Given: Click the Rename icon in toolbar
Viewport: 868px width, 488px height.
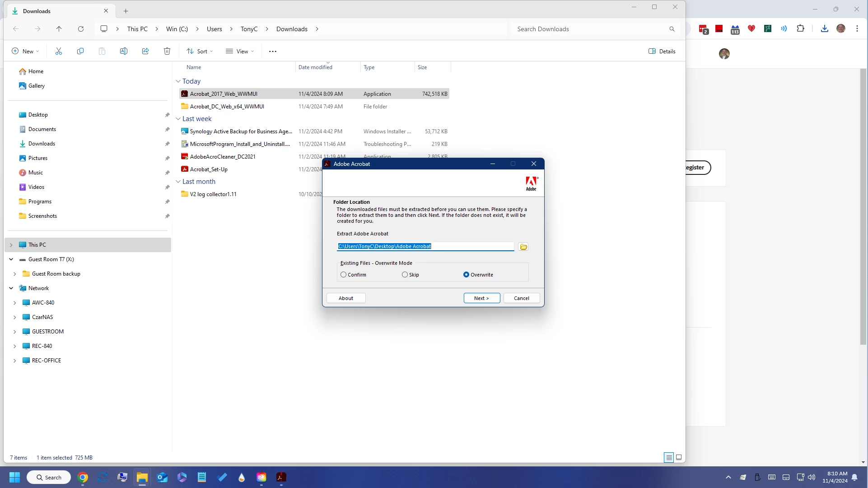Looking at the screenshot, I should (x=124, y=51).
